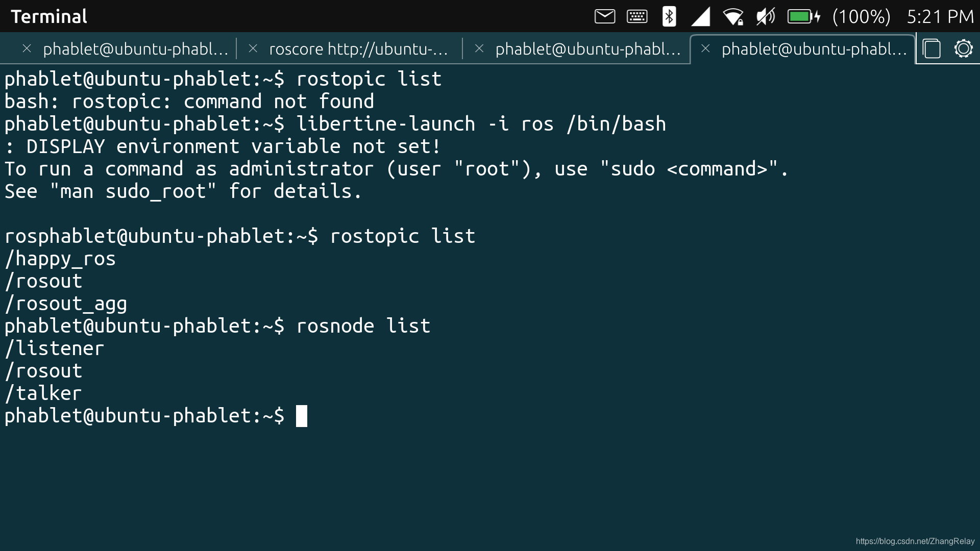
Task: Open the messages envelope indicator
Action: coord(604,16)
